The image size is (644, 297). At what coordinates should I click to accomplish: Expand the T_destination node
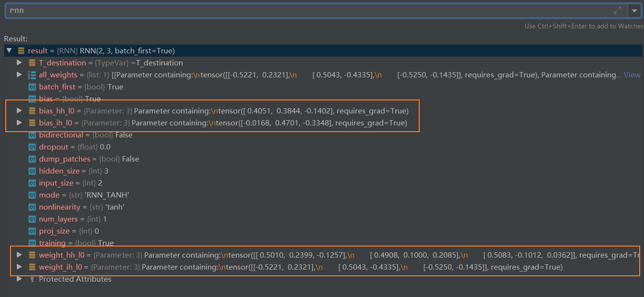tap(19, 62)
